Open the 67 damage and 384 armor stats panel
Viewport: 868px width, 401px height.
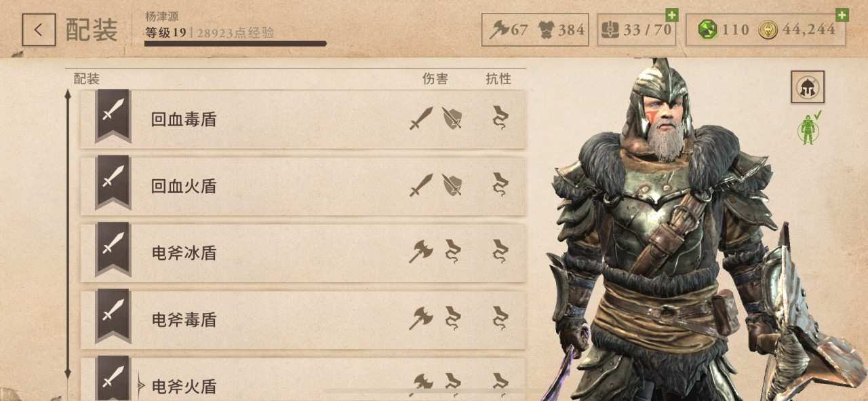(535, 30)
